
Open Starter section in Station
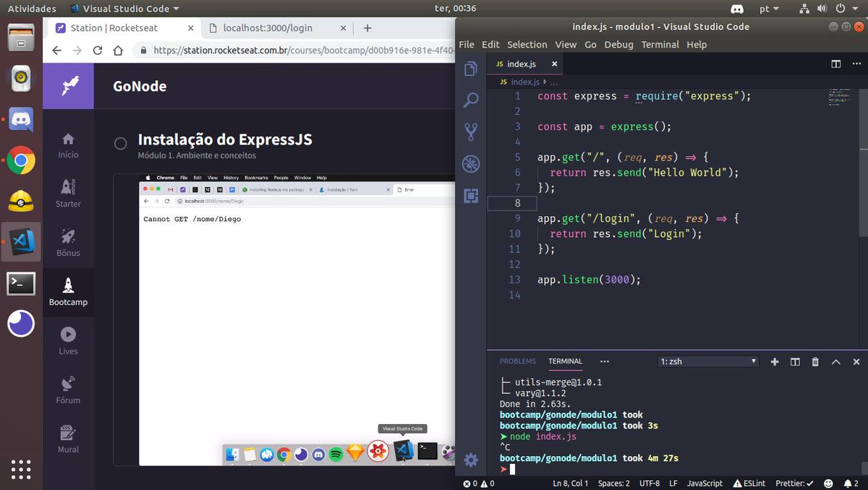pos(68,194)
